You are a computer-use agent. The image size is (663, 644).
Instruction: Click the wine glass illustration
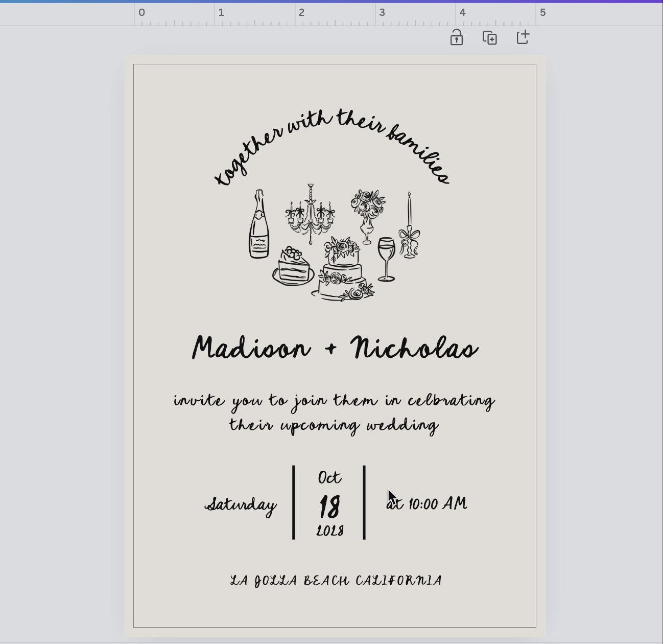click(386, 258)
